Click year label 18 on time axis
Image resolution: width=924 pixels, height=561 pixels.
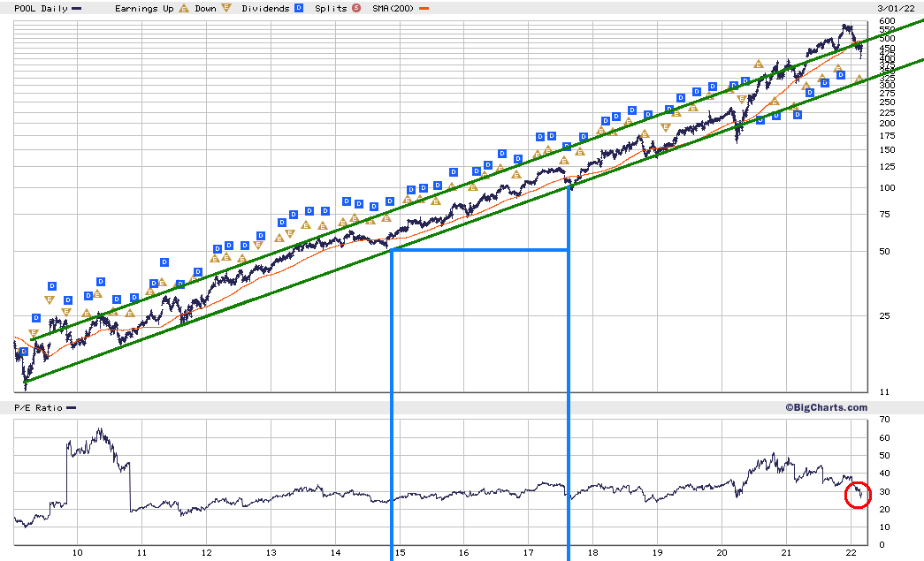(x=592, y=552)
